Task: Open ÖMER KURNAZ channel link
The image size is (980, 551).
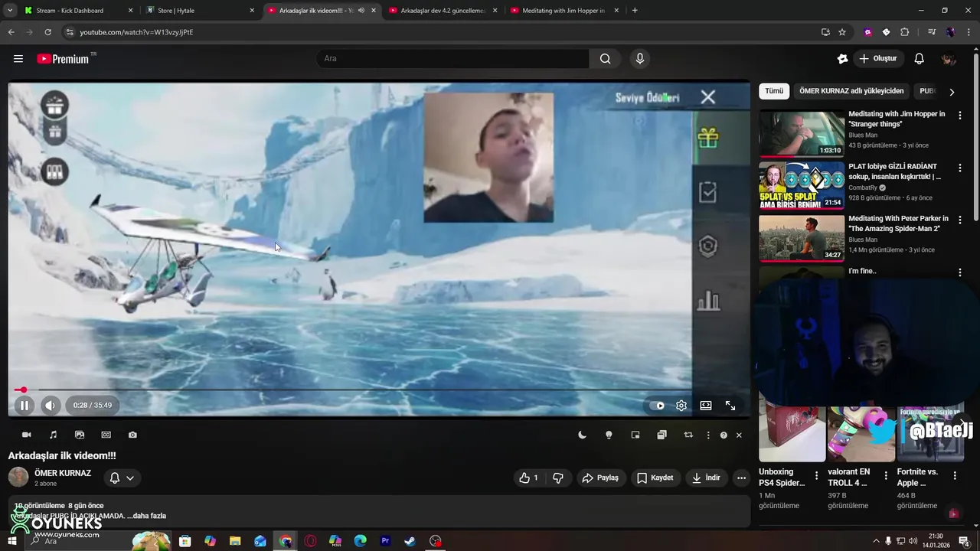Action: [x=63, y=473]
